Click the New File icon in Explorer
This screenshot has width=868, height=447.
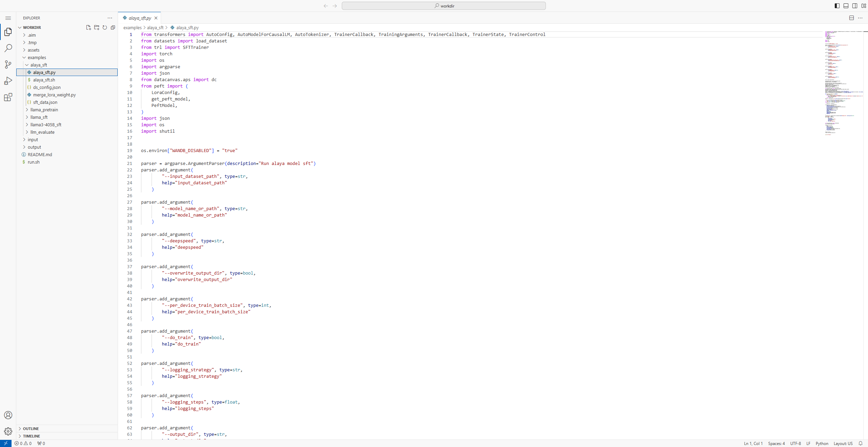[x=88, y=27]
